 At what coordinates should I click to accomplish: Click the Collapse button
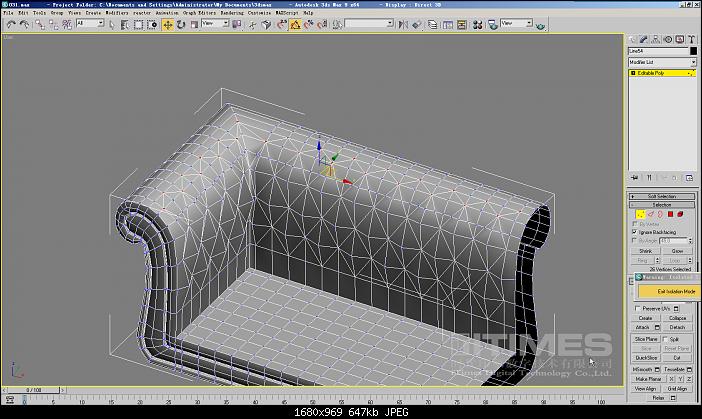tap(677, 318)
